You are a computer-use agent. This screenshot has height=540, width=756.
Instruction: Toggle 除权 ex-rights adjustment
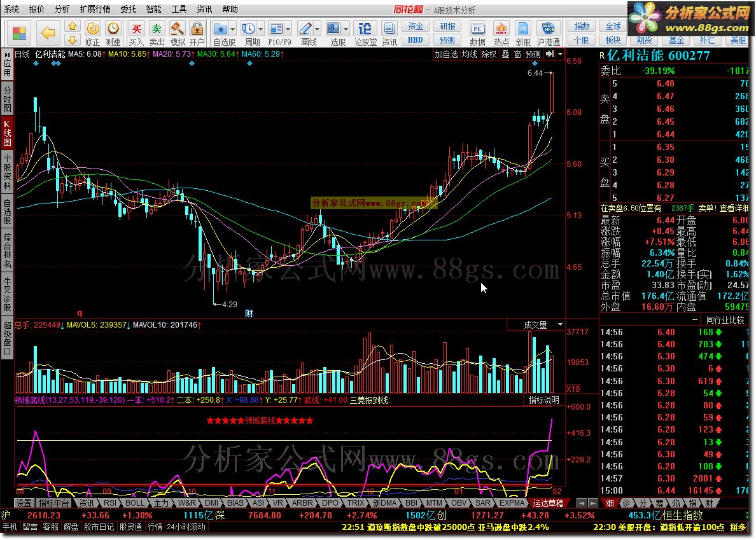pos(489,54)
